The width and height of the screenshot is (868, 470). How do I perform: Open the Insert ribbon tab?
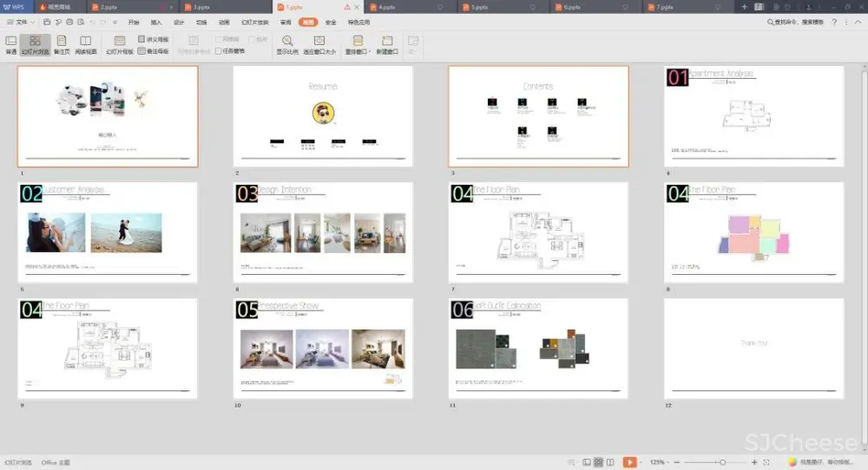(156, 22)
